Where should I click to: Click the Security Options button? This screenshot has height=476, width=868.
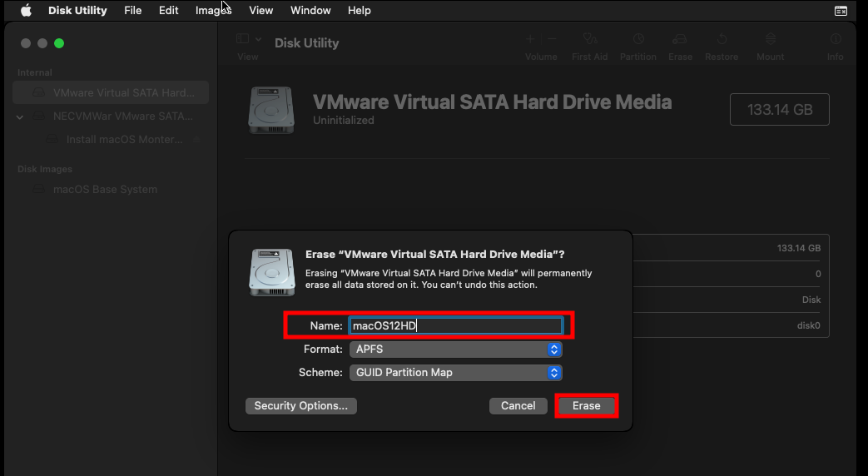(301, 406)
